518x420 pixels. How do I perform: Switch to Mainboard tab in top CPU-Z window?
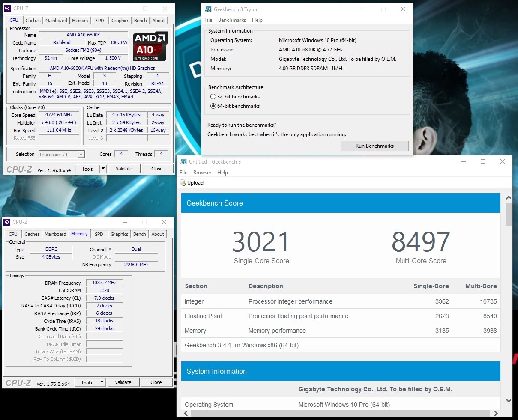tap(57, 21)
